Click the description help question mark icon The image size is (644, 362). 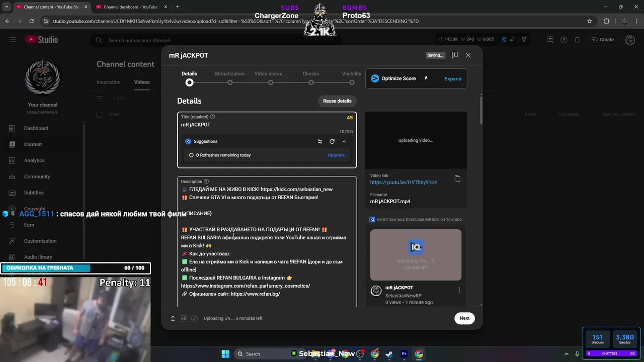(206, 182)
